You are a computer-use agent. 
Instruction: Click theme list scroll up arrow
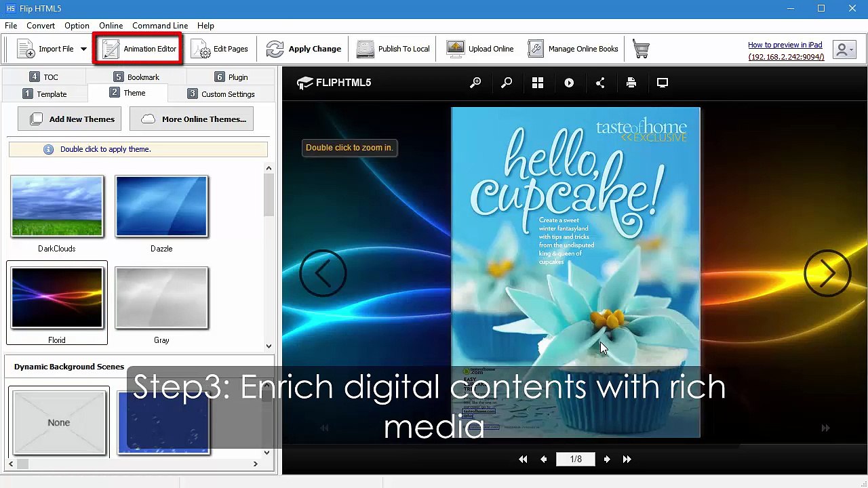click(269, 168)
